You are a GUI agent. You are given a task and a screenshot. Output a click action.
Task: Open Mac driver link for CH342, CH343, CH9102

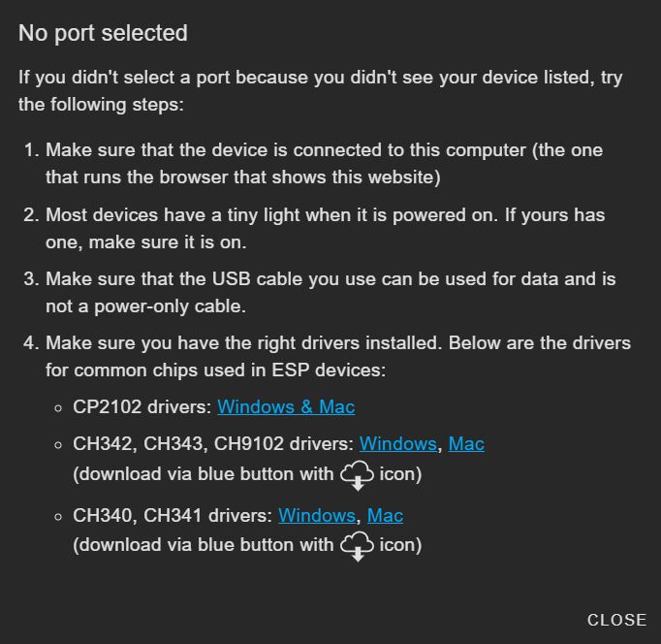coord(466,443)
